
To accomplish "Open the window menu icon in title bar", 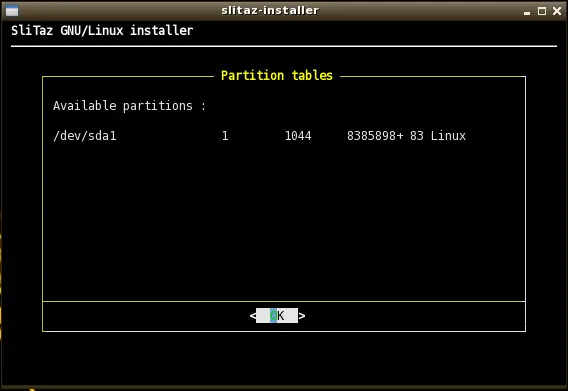I will pyautogui.click(x=12, y=11).
